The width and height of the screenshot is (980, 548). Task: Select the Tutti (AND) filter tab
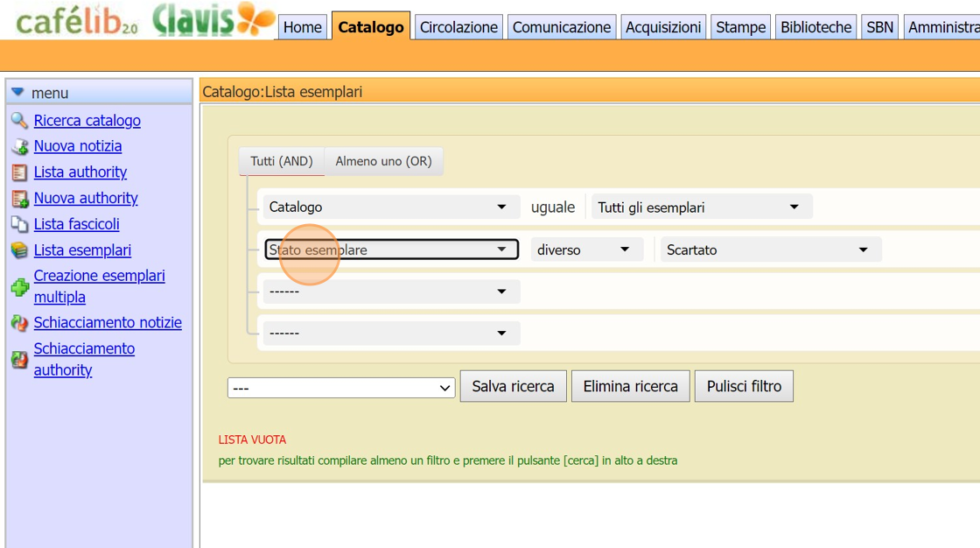281,161
